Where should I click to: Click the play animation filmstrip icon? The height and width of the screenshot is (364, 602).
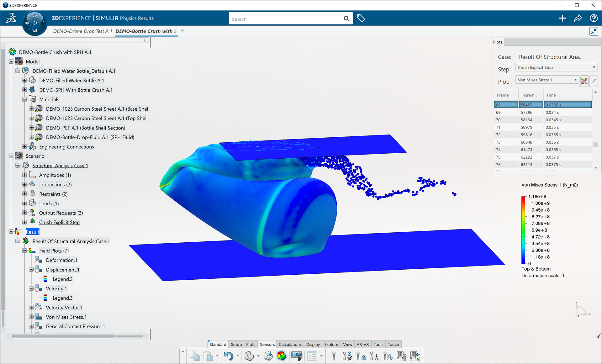tap(297, 356)
